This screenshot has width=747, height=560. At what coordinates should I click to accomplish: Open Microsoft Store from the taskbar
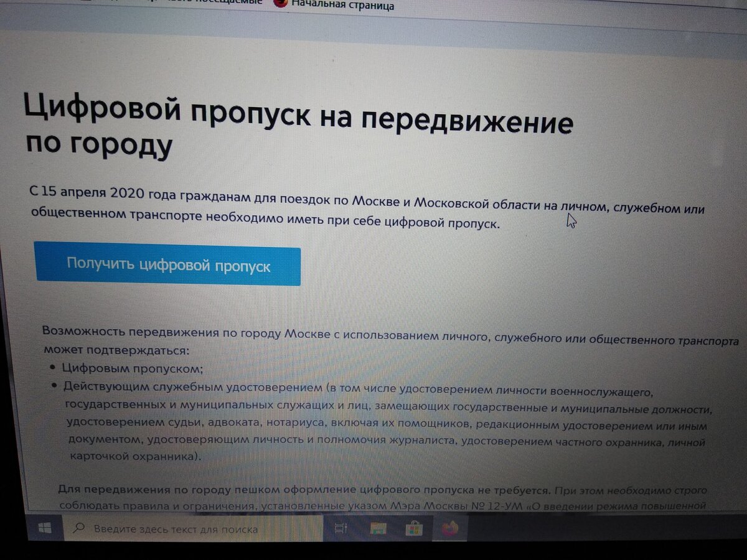pos(415,529)
